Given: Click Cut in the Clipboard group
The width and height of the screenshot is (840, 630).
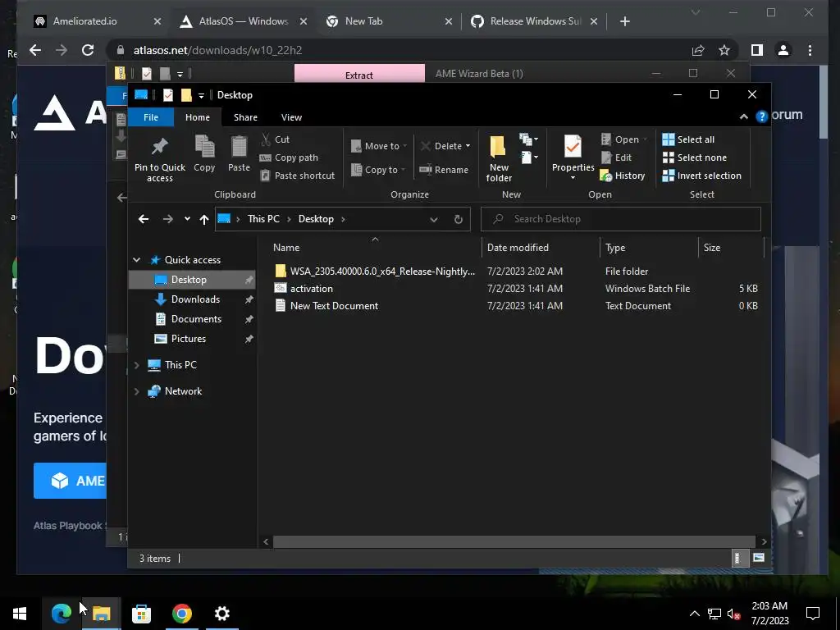Looking at the screenshot, I should tap(276, 139).
